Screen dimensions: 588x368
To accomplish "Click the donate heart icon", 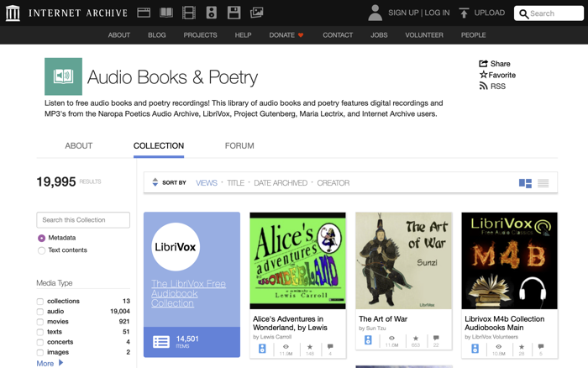I will click(x=301, y=35).
